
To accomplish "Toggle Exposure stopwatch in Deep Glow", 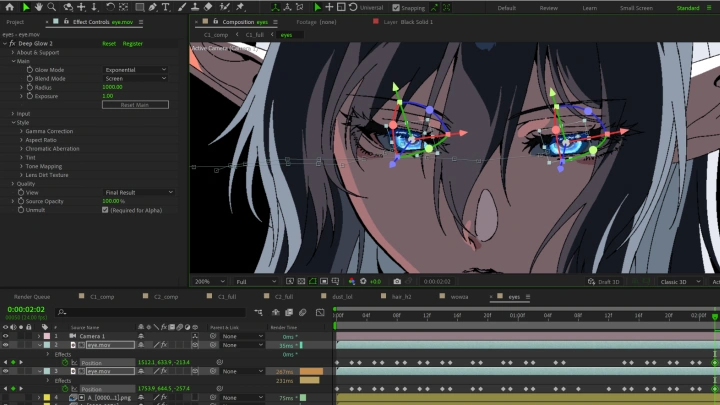I will [30, 96].
